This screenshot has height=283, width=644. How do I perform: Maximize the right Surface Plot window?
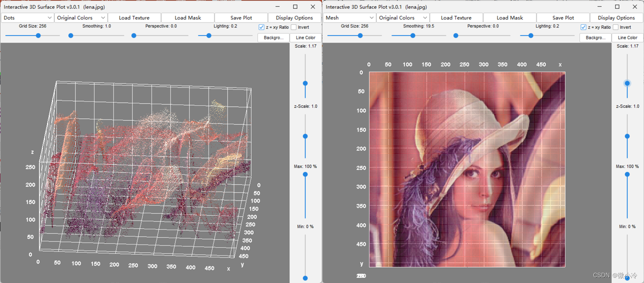[x=617, y=7]
